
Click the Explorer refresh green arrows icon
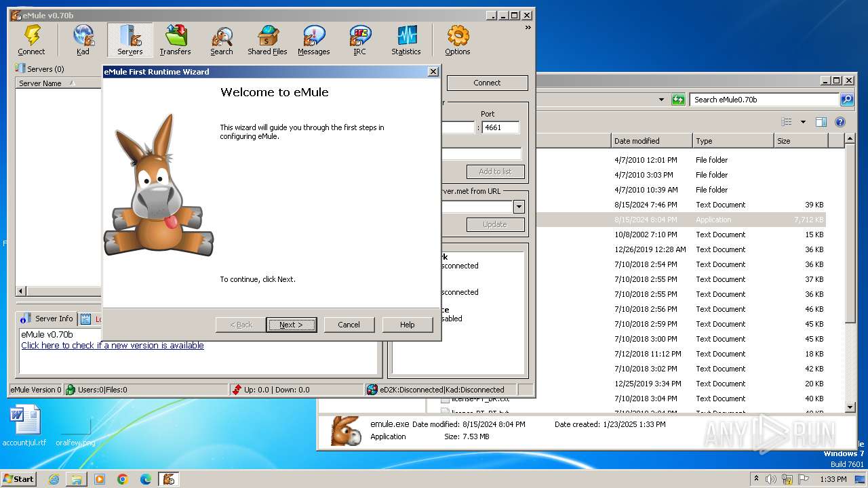678,100
